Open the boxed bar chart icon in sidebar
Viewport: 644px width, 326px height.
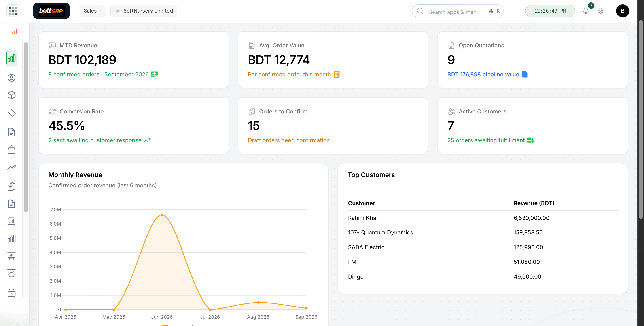pyautogui.click(x=11, y=221)
